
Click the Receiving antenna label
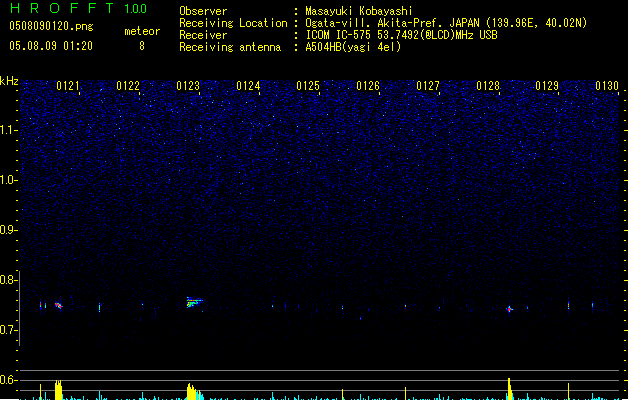click(x=230, y=47)
